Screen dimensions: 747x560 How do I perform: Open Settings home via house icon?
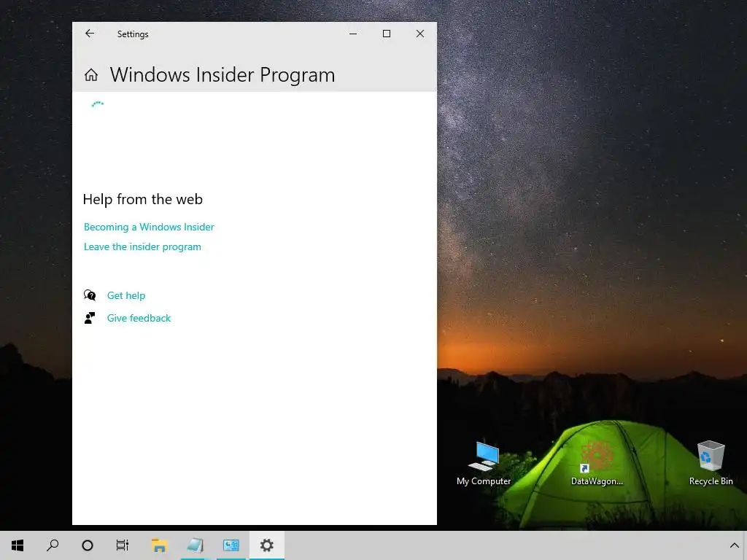(x=91, y=75)
